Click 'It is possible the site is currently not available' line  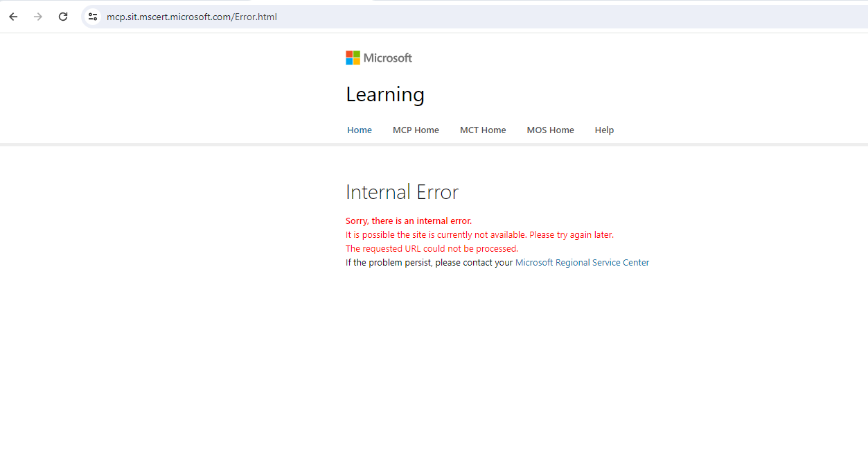coord(479,235)
